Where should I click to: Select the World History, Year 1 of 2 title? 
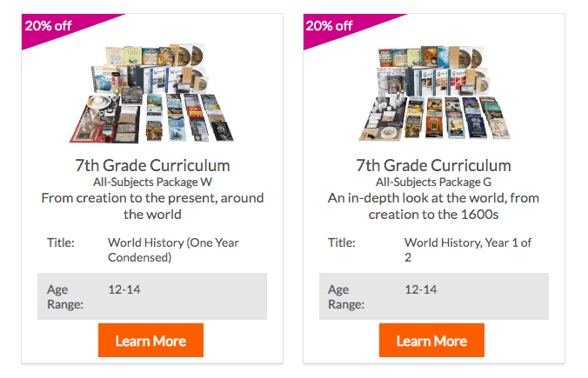pos(468,250)
